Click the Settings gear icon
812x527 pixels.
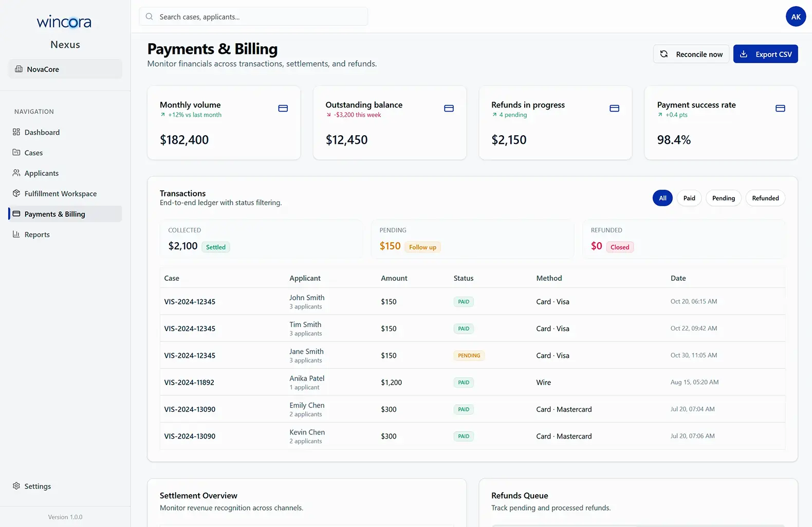[x=16, y=486]
